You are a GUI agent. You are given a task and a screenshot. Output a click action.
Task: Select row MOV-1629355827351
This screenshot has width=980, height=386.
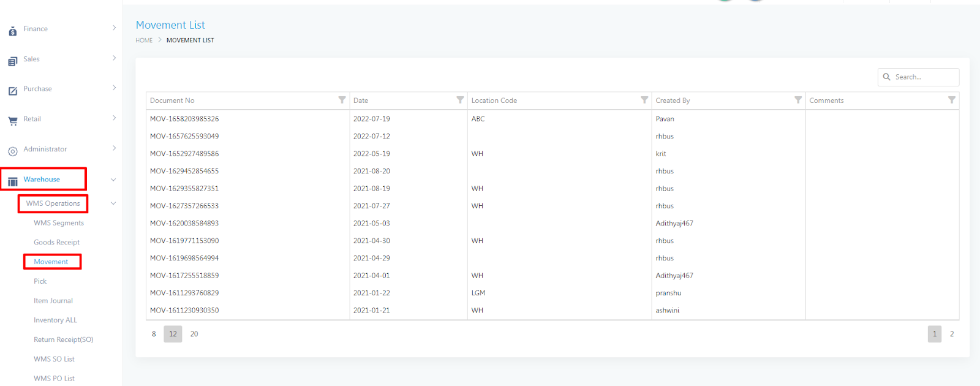coord(552,189)
